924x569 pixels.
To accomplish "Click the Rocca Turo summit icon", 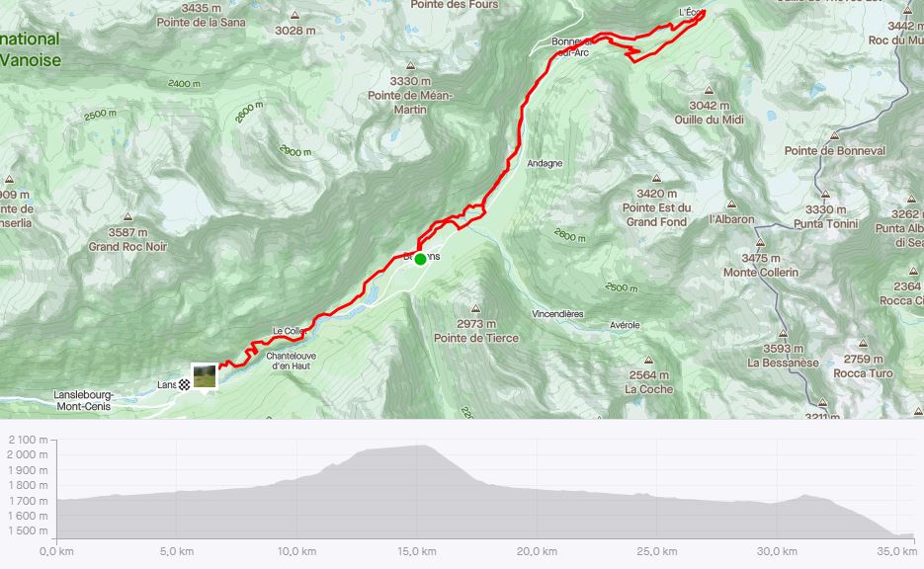I will (x=863, y=344).
